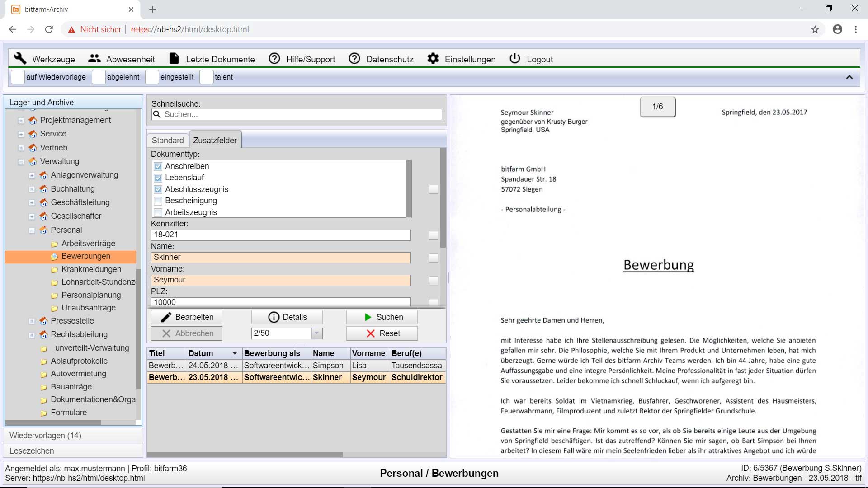
Task: Reload the browser page
Action: [49, 29]
